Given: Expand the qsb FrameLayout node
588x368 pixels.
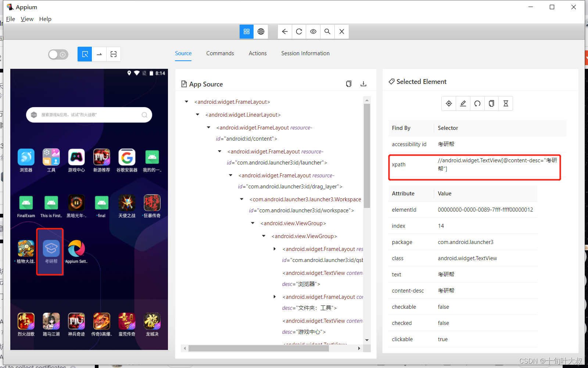Looking at the screenshot, I should [275, 249].
